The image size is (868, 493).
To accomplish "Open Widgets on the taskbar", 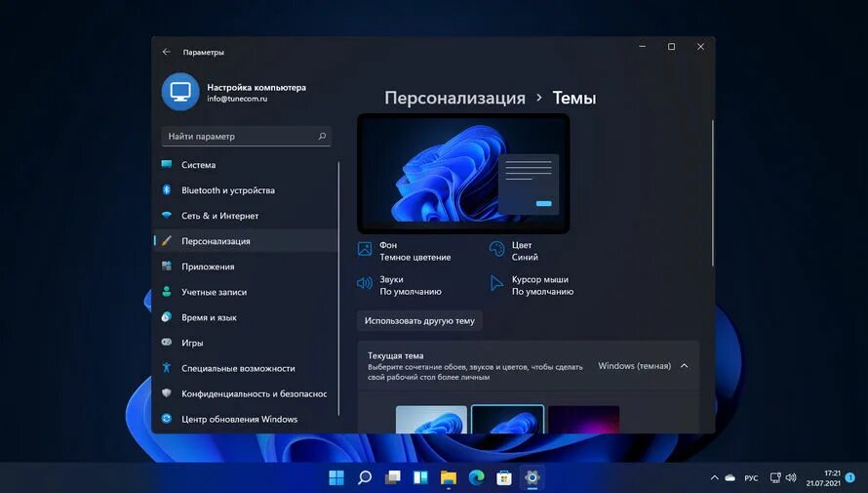I will 420,477.
